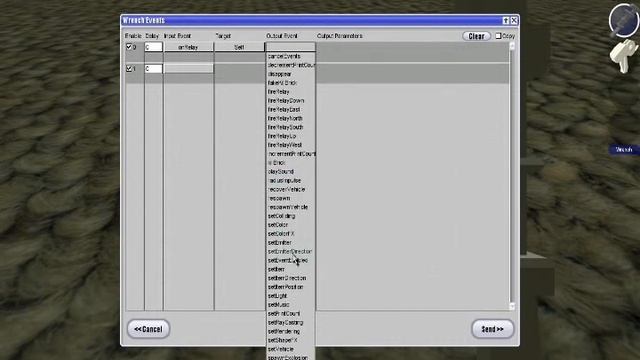Select setItemDirection output event
Image resolution: width=640 pixels, height=360 pixels.
click(287, 278)
